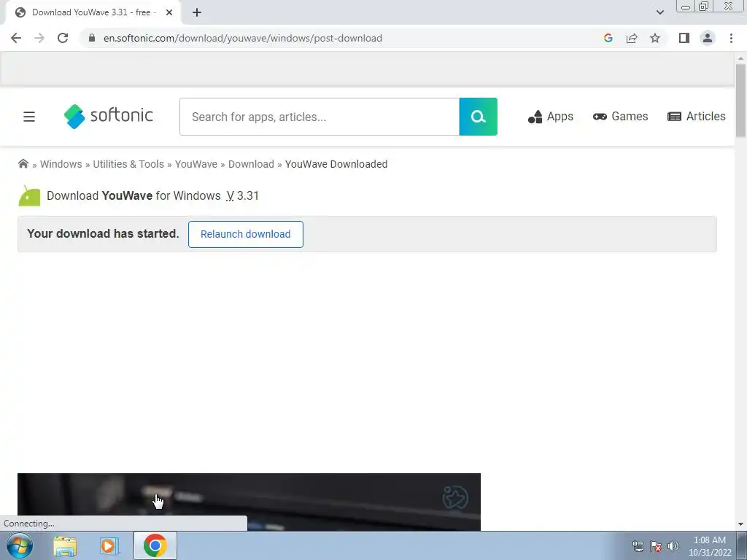Close the Download YouWave 3.31 tab

pyautogui.click(x=169, y=12)
